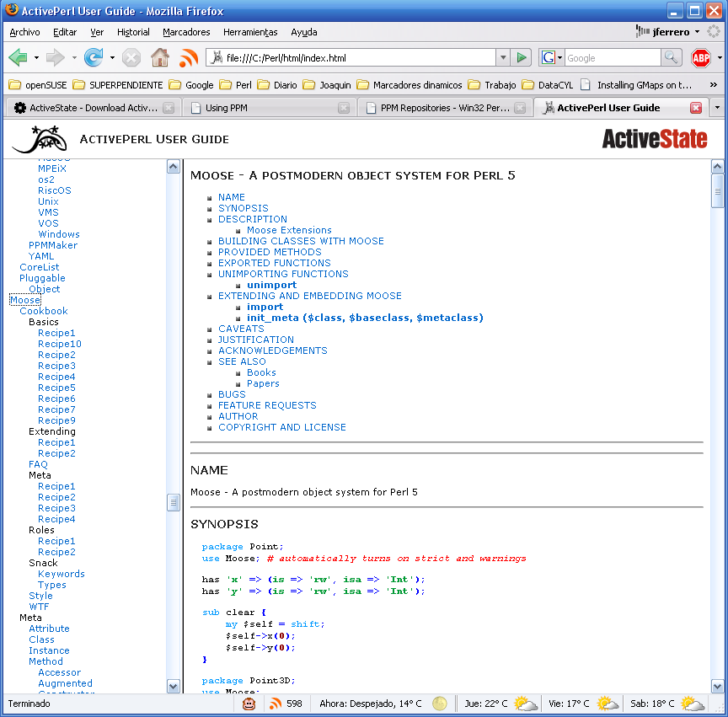
Task: Expand the URL bar history dropdown
Action: pyautogui.click(x=503, y=57)
